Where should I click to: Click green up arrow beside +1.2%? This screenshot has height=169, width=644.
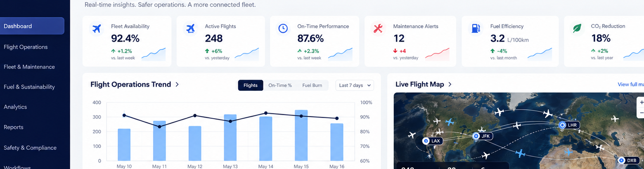coord(113,51)
